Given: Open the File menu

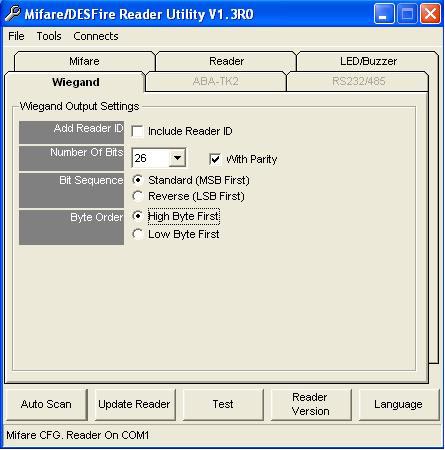Looking at the screenshot, I should (16, 36).
